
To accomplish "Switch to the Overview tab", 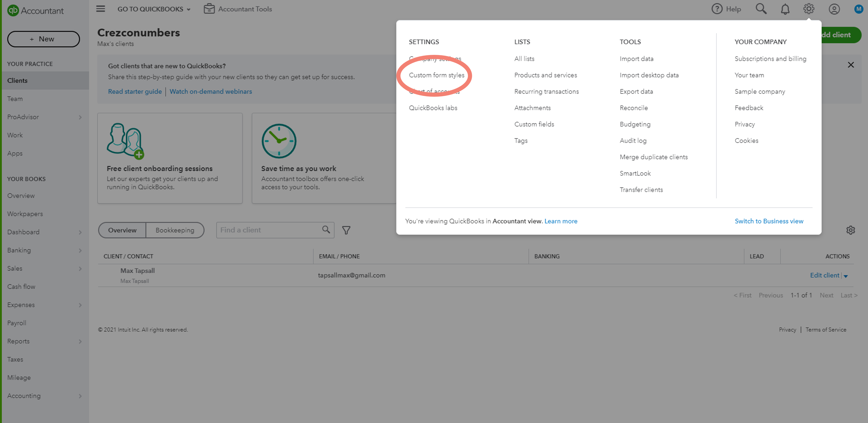I will click(x=122, y=230).
